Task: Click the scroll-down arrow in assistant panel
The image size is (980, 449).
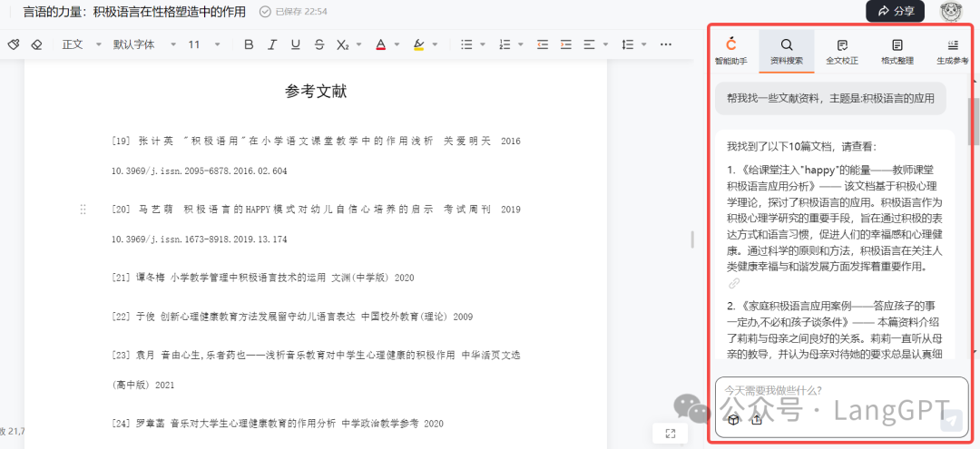Action: (974, 354)
